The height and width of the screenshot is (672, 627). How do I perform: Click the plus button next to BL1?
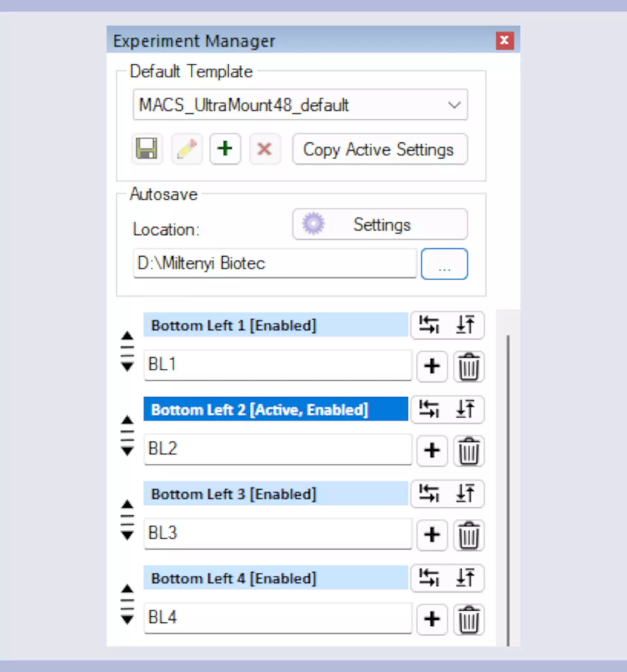[432, 366]
